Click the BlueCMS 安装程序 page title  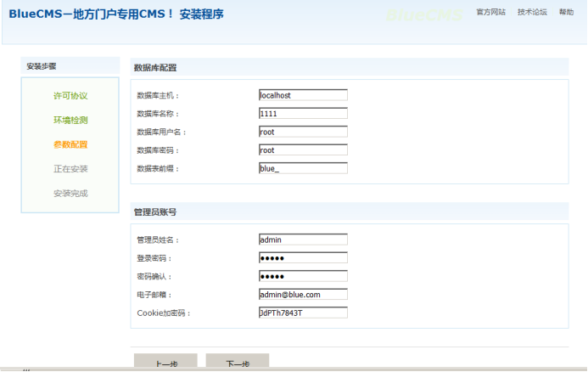pos(116,14)
